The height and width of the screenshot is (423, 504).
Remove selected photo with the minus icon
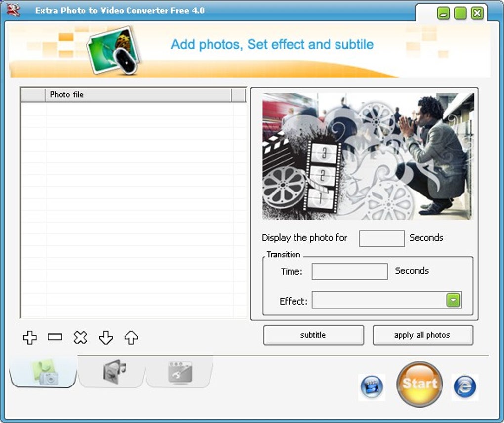click(x=55, y=337)
